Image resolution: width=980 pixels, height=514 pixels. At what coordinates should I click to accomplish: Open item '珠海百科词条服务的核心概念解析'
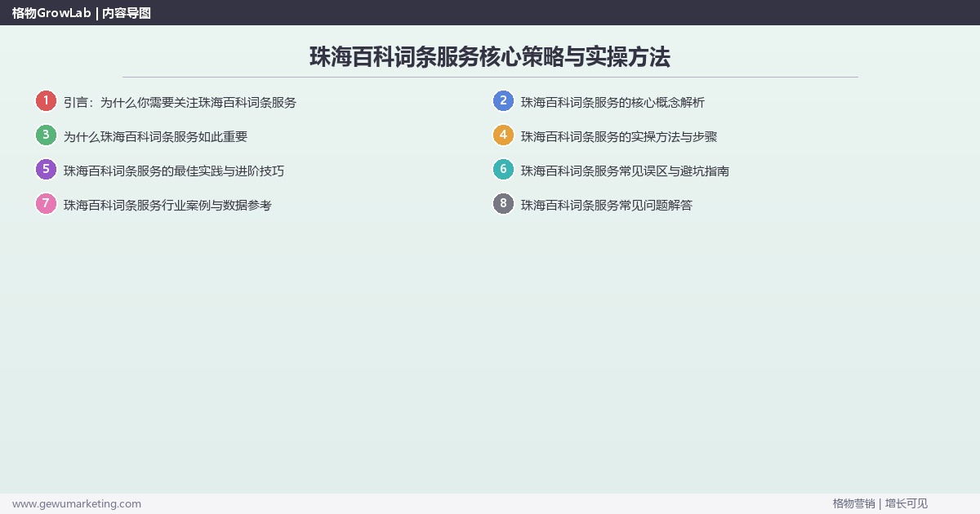click(x=612, y=103)
